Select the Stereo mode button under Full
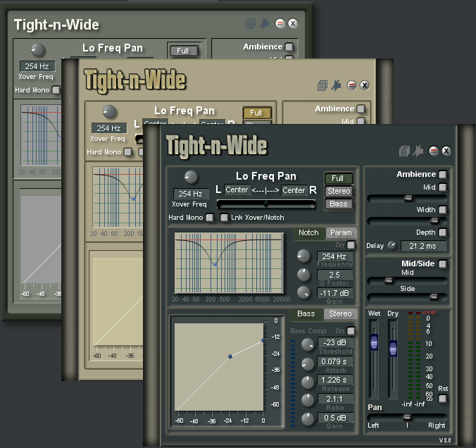 (x=339, y=191)
